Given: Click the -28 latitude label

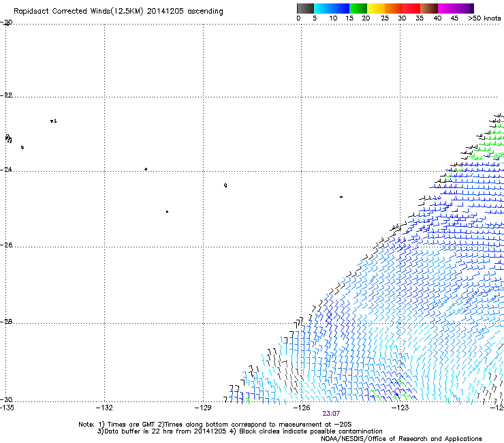Looking at the screenshot, I should pyautogui.click(x=6, y=322).
